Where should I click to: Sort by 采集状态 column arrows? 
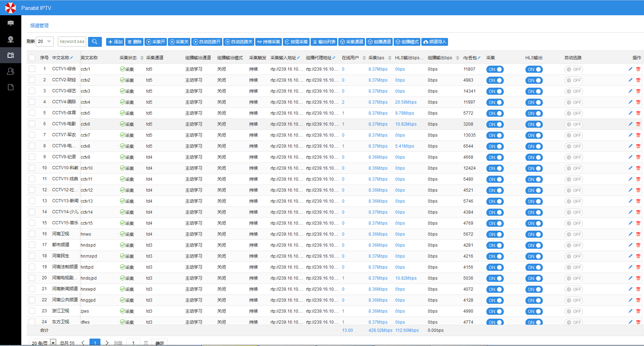[142, 58]
